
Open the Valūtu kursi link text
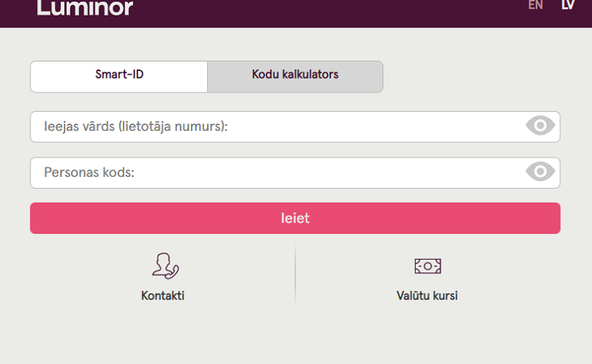[x=427, y=295]
